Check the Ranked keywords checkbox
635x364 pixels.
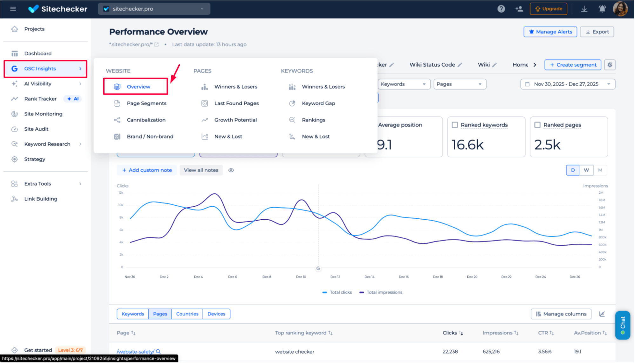pos(455,125)
